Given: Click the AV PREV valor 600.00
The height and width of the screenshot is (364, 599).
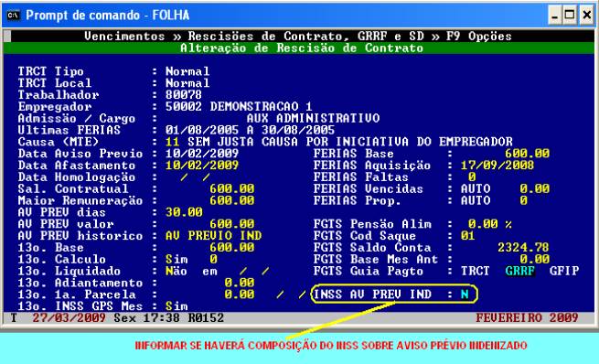Looking at the screenshot, I should [x=232, y=224].
